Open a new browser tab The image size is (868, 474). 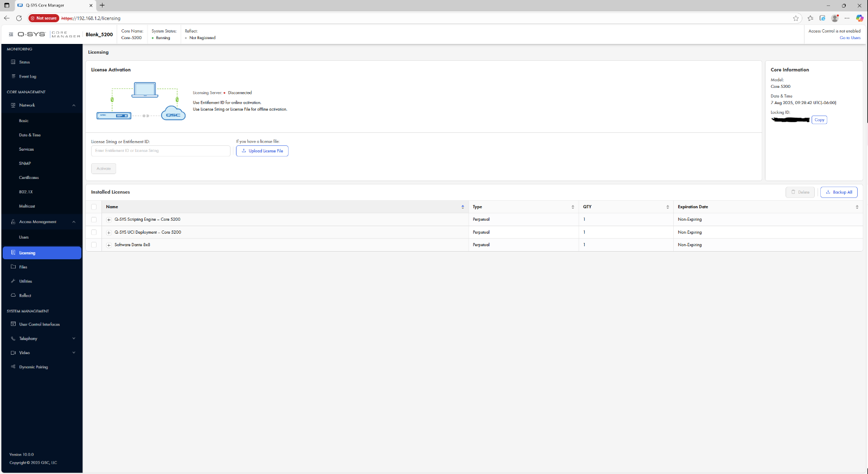[102, 5]
